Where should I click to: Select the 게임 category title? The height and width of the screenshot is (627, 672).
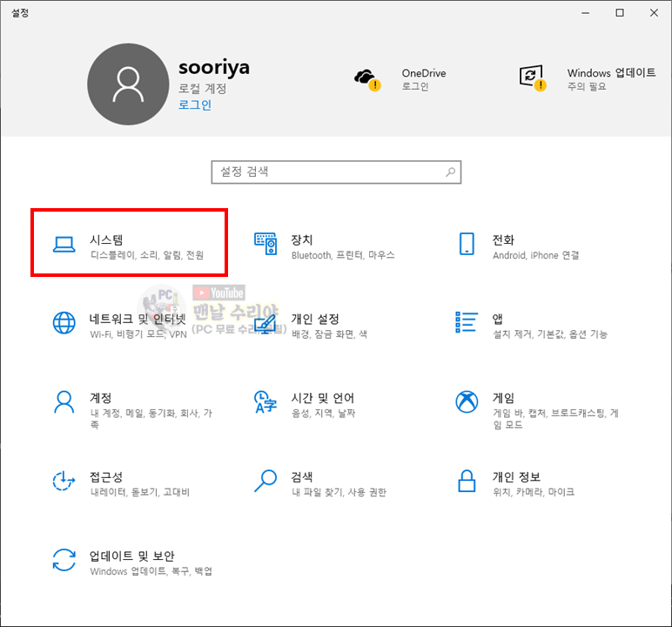point(503,398)
